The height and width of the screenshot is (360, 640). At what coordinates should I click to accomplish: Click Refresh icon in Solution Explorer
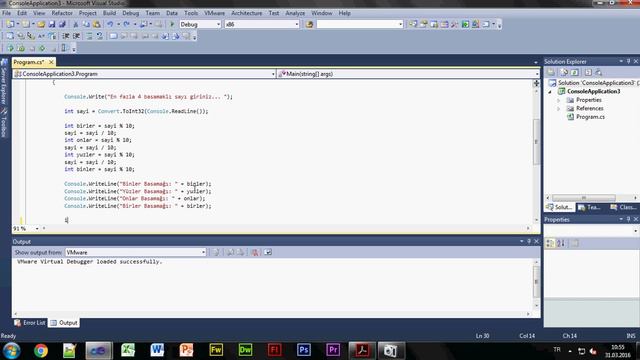(575, 72)
